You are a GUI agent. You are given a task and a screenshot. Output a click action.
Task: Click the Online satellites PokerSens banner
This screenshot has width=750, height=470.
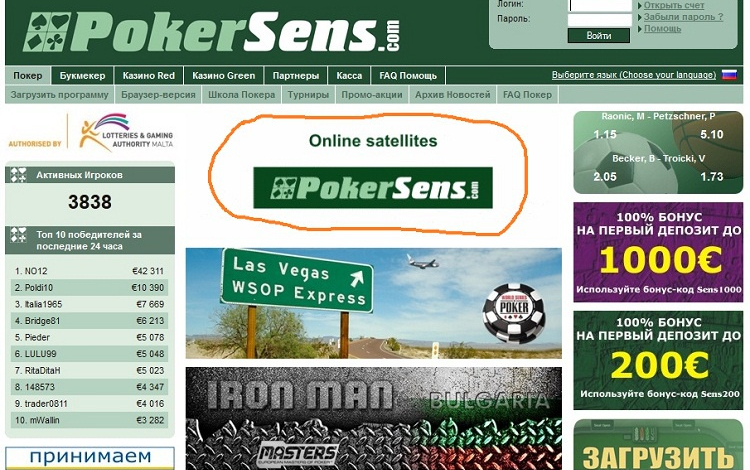point(373,187)
